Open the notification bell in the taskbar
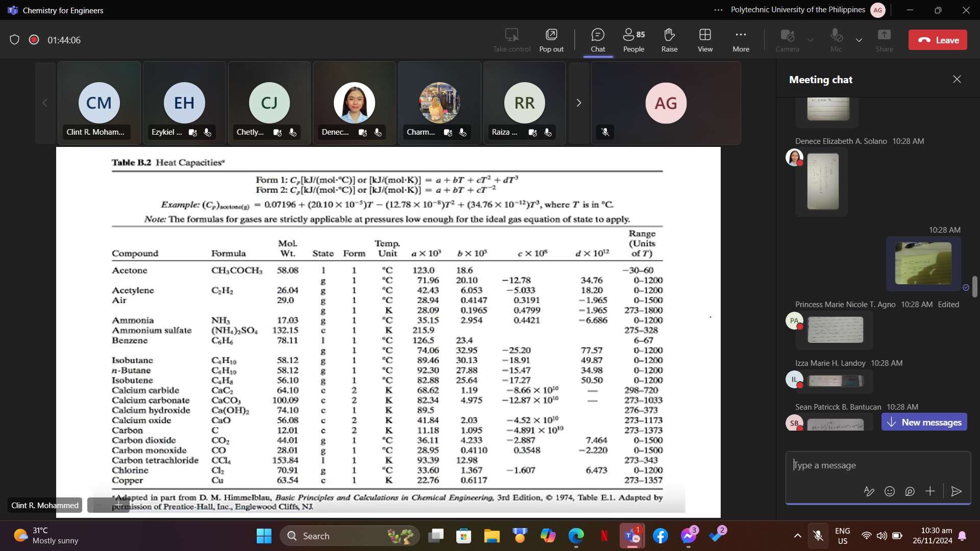Screen dimensions: 980x551 [962, 536]
